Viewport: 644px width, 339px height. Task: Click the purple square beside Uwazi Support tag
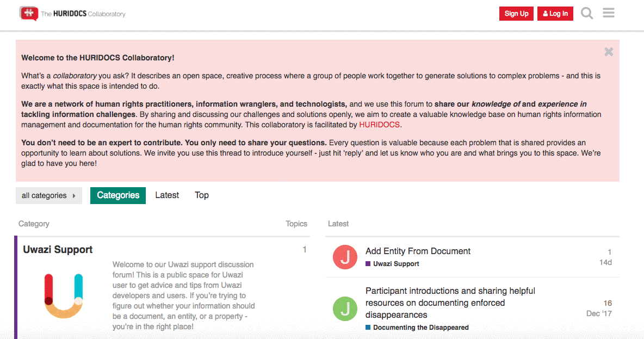(368, 264)
